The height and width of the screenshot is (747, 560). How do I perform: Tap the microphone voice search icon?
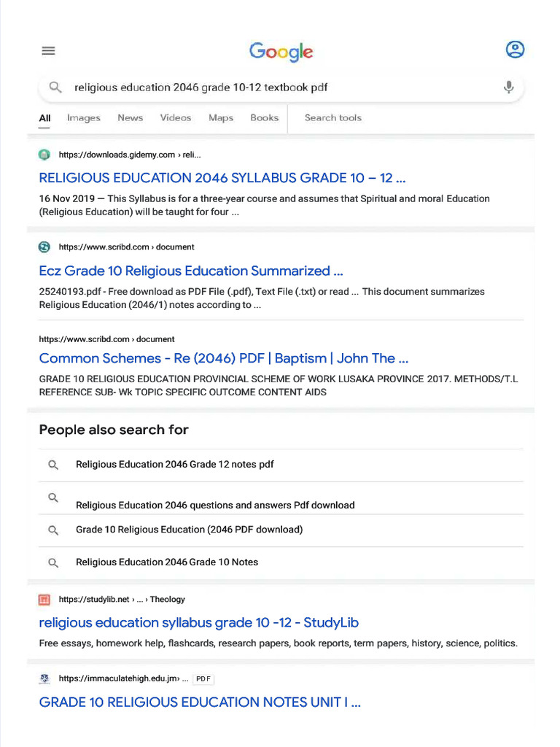click(x=508, y=88)
